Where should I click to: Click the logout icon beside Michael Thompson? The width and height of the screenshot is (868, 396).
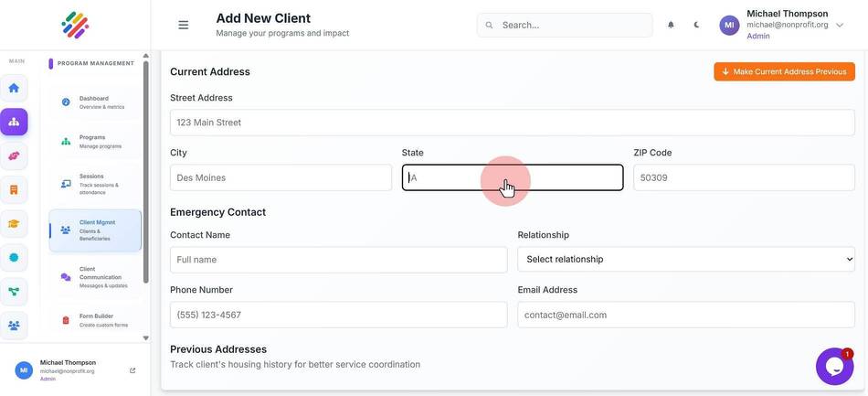pos(132,370)
